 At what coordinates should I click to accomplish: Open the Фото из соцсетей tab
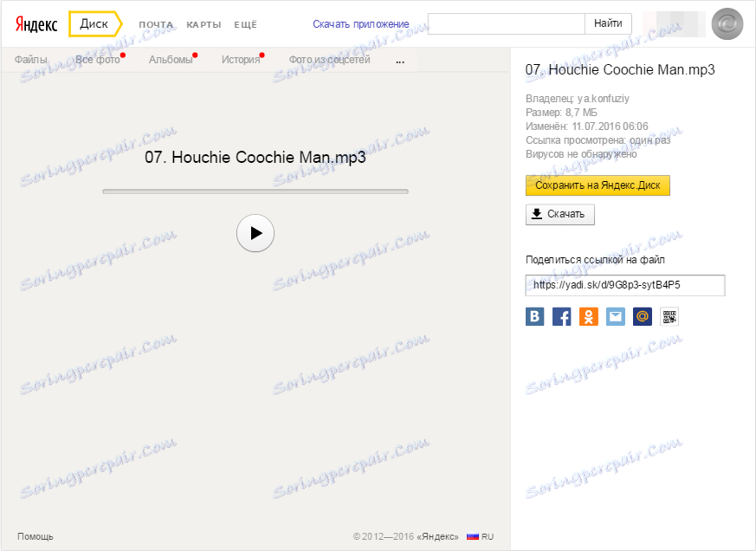pos(330,60)
